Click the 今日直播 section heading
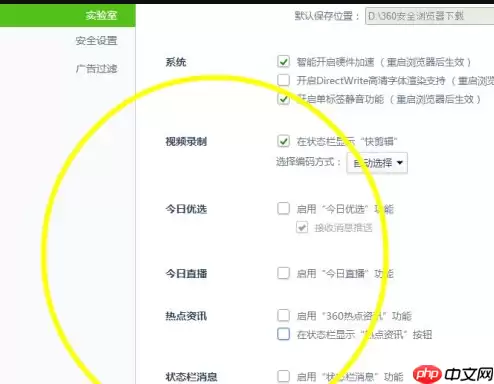This screenshot has width=494, height=384. coord(186,273)
